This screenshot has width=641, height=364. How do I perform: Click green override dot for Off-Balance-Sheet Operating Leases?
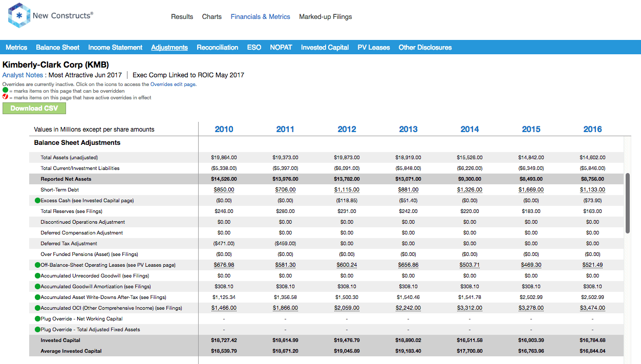coord(37,265)
